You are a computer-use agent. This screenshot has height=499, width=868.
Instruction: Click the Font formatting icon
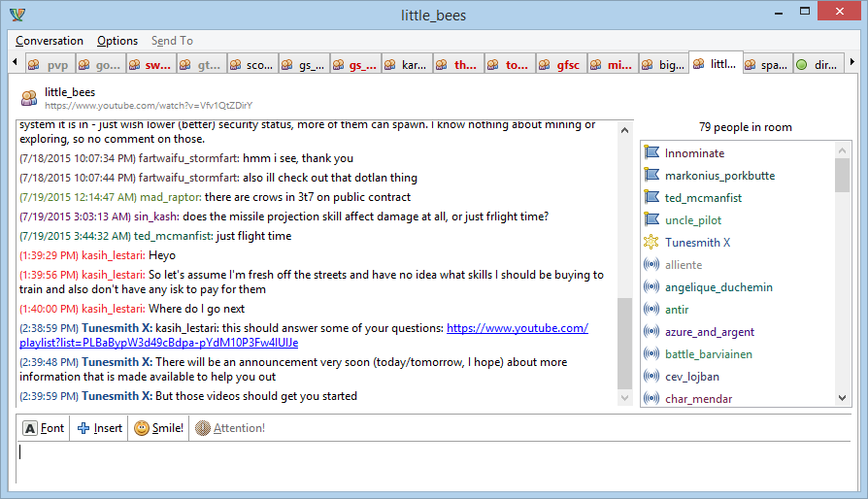point(30,428)
